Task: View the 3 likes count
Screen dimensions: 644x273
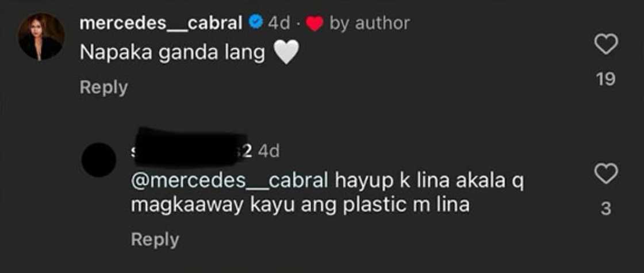Action: coord(606,209)
